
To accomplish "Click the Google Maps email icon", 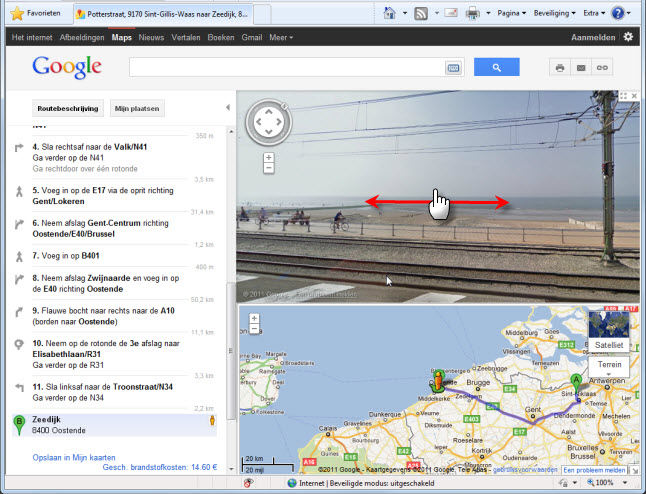I will [x=581, y=68].
